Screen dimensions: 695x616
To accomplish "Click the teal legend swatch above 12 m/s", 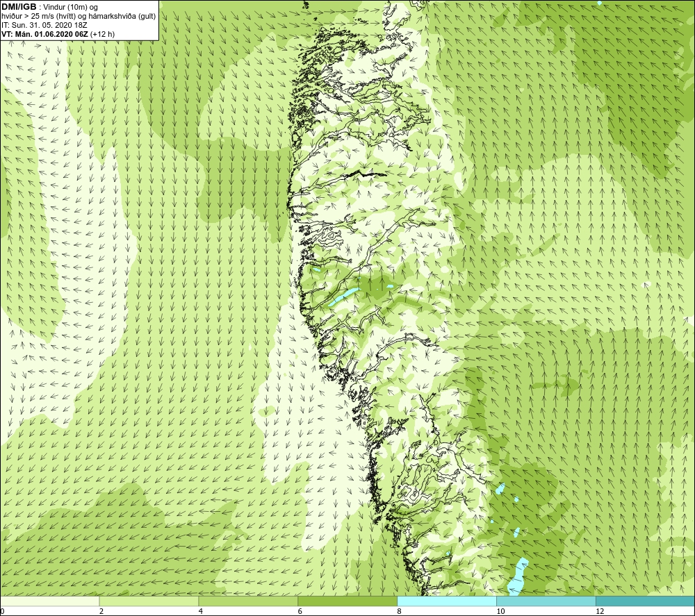I will click(646, 601).
